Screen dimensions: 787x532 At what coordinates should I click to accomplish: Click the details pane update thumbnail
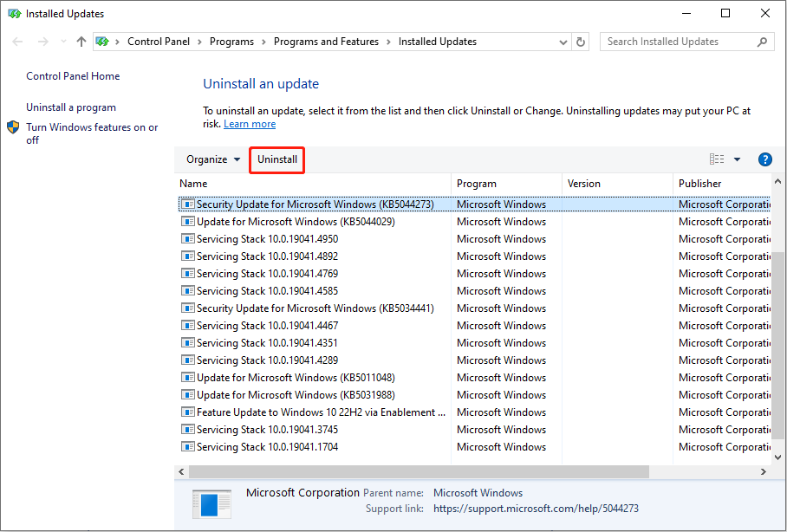(211, 504)
